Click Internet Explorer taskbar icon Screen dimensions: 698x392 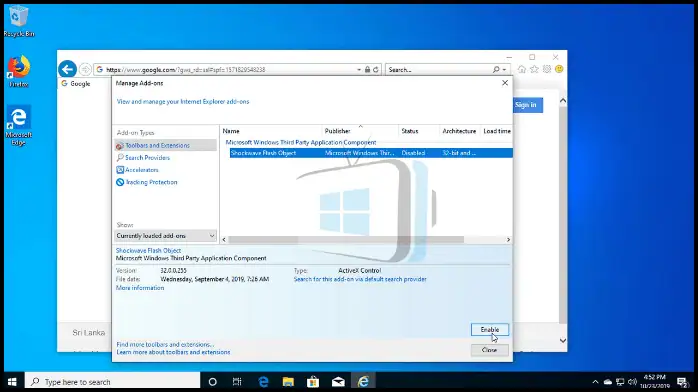pos(363,382)
